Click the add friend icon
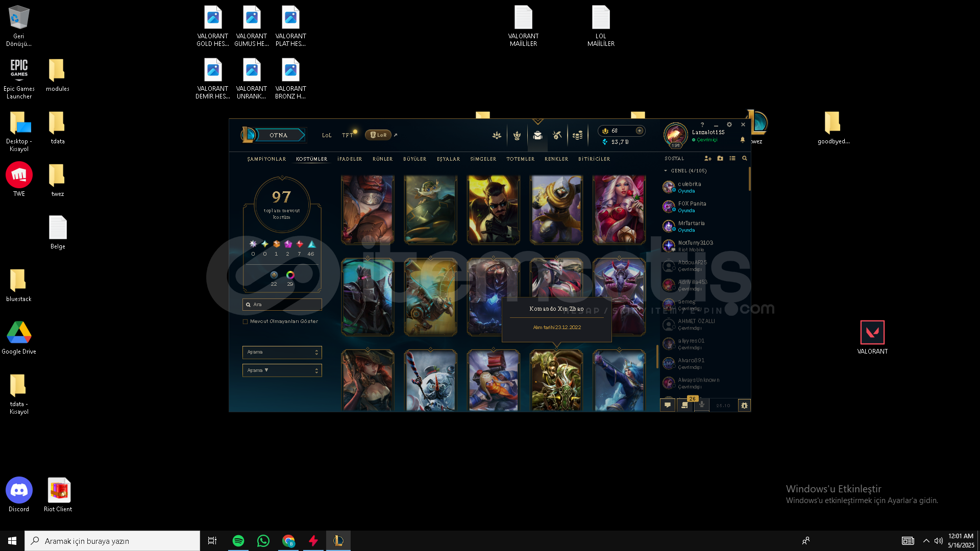This screenshot has width=980, height=551. pos(708,159)
